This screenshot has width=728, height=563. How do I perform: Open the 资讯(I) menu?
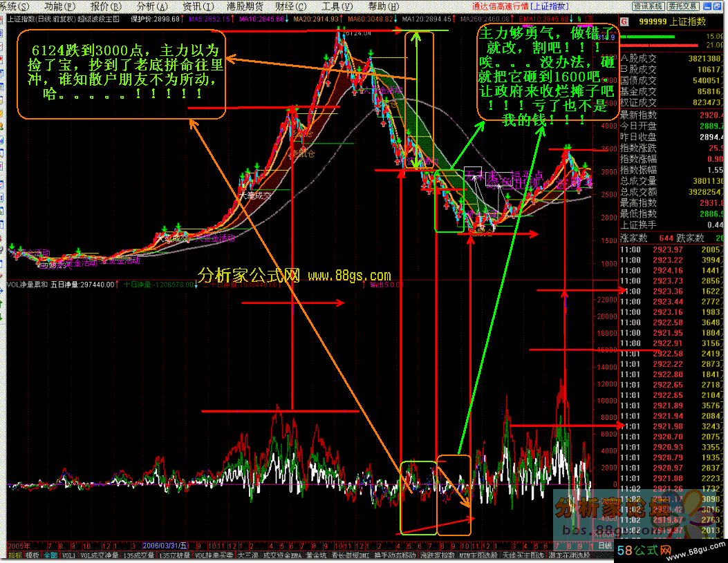(198, 6)
